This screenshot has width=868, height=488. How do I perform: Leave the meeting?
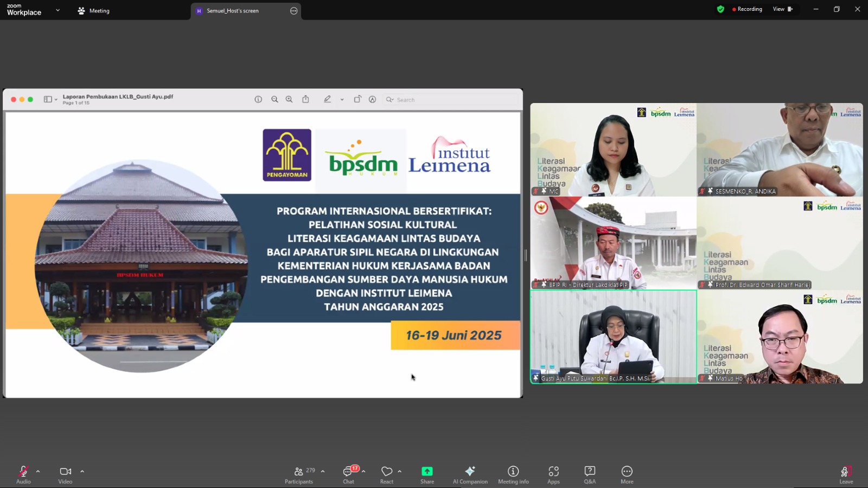click(x=846, y=474)
